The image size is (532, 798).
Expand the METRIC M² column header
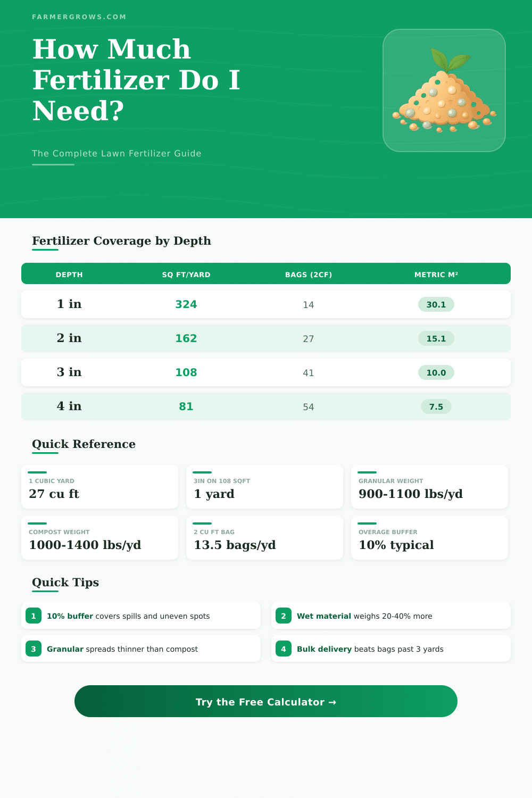click(436, 275)
